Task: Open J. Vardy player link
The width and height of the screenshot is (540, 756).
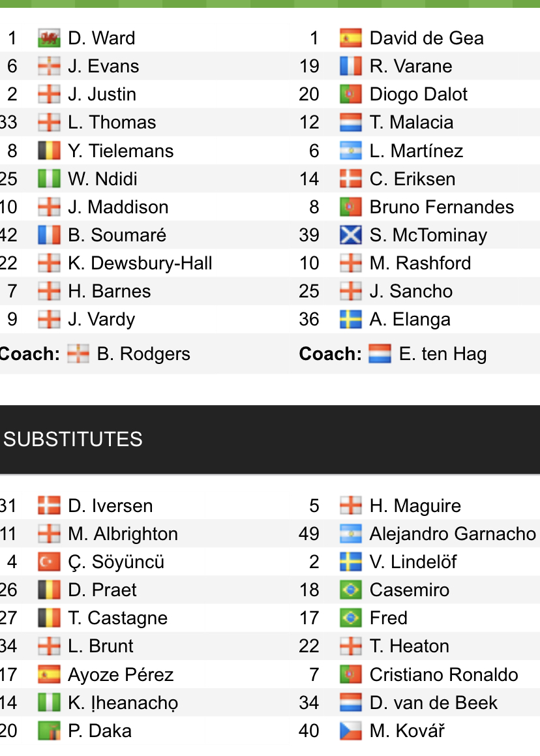Action: (101, 320)
